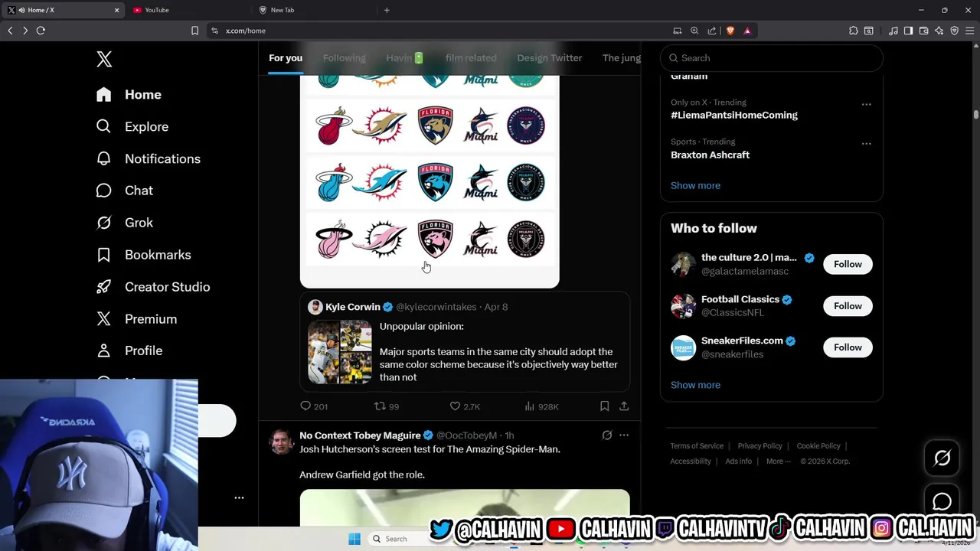Bookmark this page in address bar
This screenshot has height=551, width=980.
tap(194, 31)
